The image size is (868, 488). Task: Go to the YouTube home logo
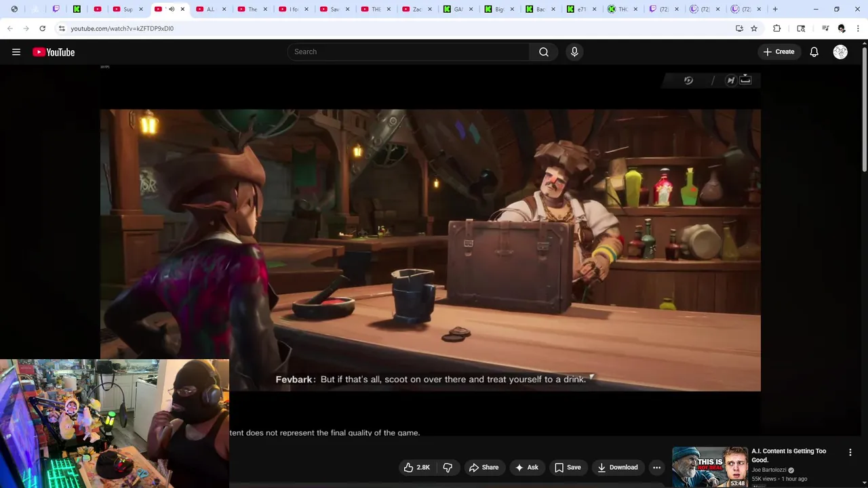tap(54, 52)
